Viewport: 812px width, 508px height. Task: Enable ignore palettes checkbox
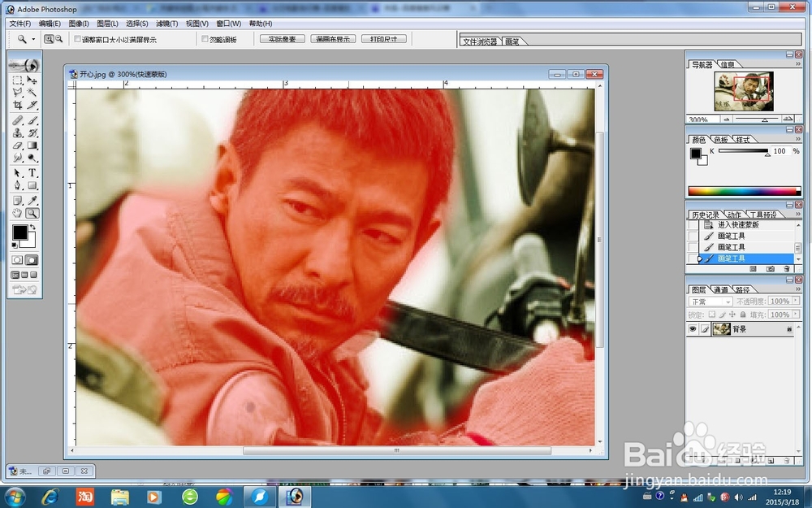(205, 39)
